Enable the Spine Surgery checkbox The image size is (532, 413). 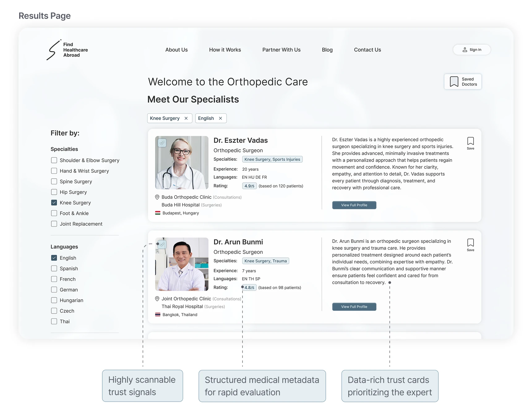click(x=54, y=181)
